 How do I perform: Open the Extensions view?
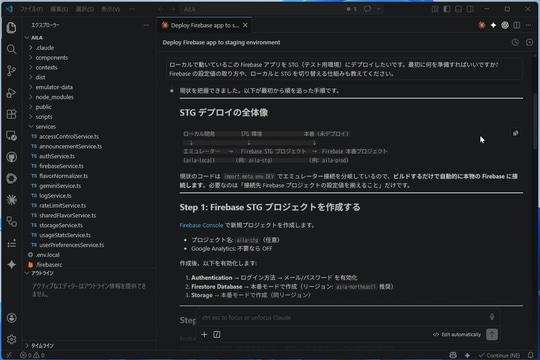click(x=11, y=114)
